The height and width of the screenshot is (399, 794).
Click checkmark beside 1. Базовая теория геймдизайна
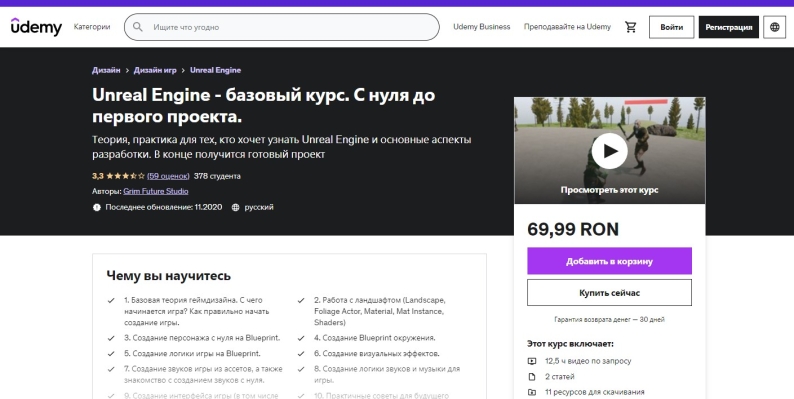click(111, 300)
